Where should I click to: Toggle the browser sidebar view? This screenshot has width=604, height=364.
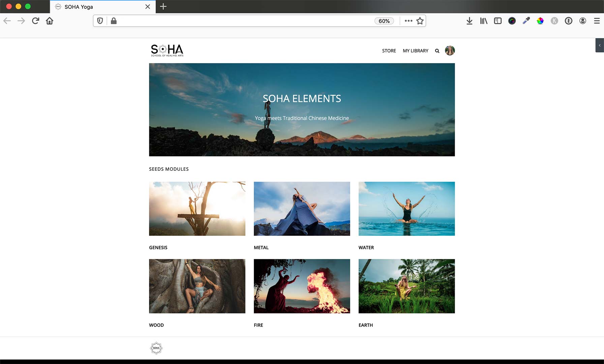tap(498, 21)
